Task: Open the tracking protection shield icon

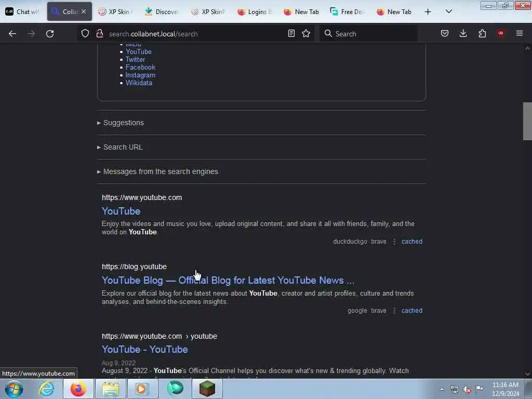Action: coord(85,33)
